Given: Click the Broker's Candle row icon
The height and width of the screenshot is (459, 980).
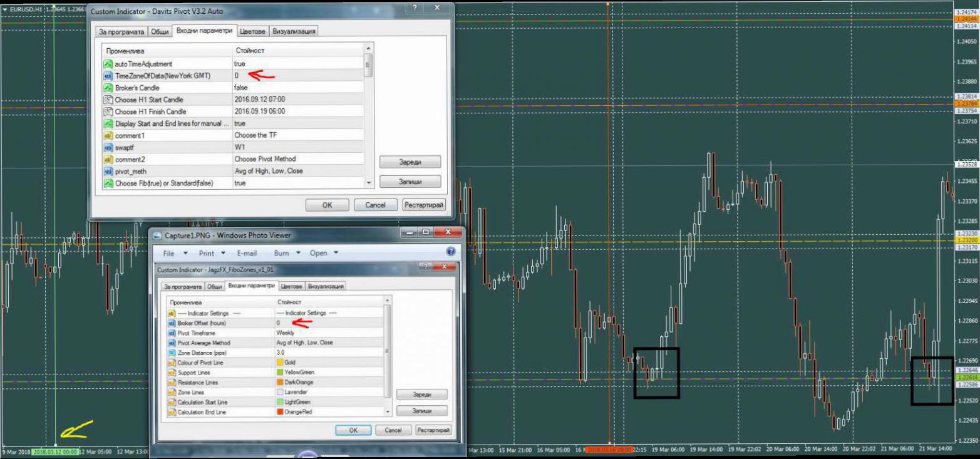Looking at the screenshot, I should pos(108,88).
